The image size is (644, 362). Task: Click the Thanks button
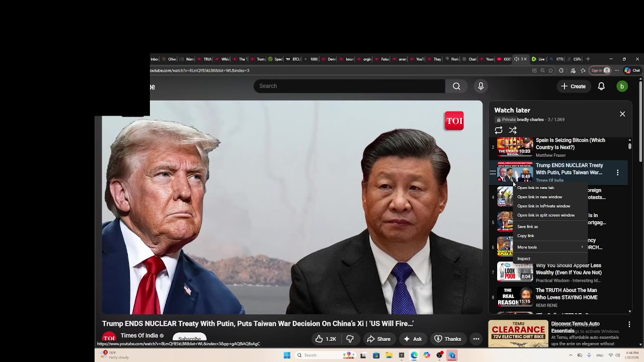tap(448, 339)
